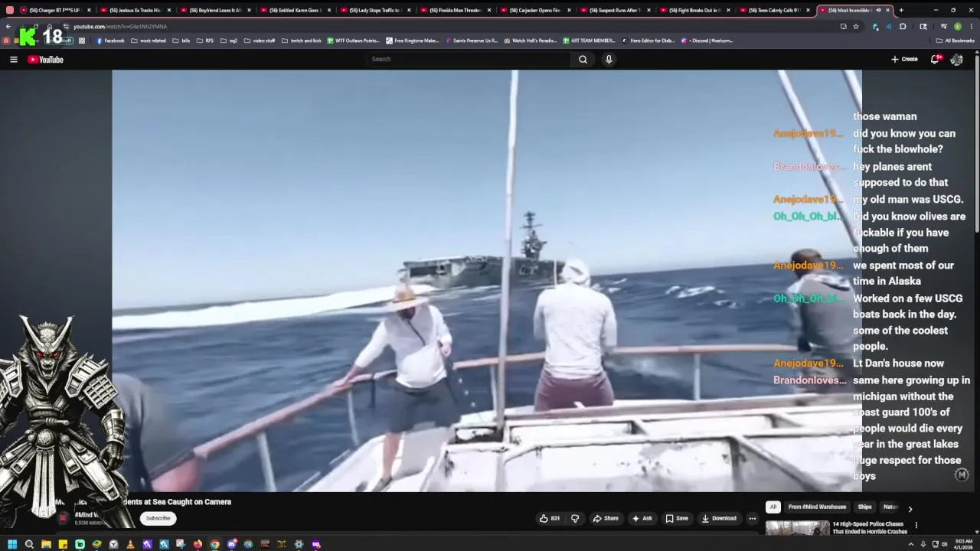Open File Explorer from the taskbar
Image resolution: width=980 pixels, height=551 pixels.
[46, 544]
